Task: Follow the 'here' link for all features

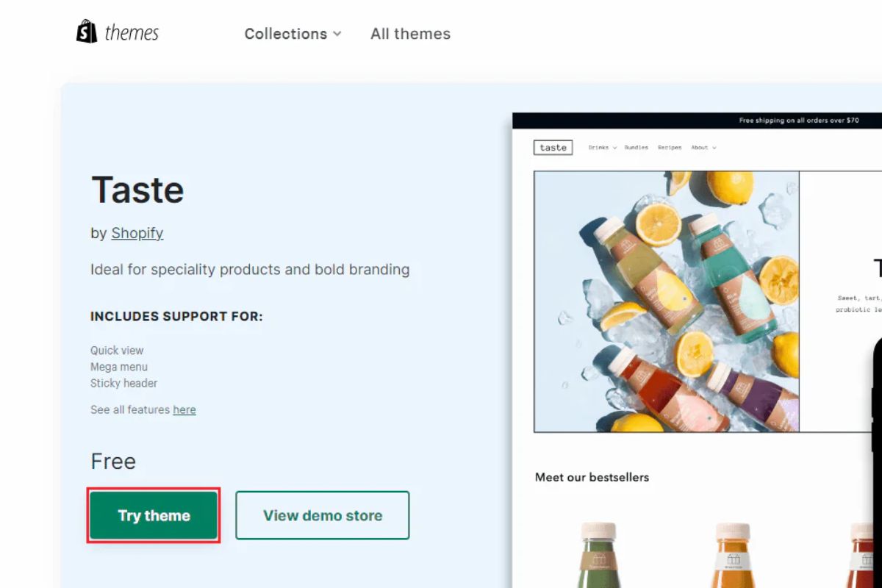Action: (x=184, y=410)
